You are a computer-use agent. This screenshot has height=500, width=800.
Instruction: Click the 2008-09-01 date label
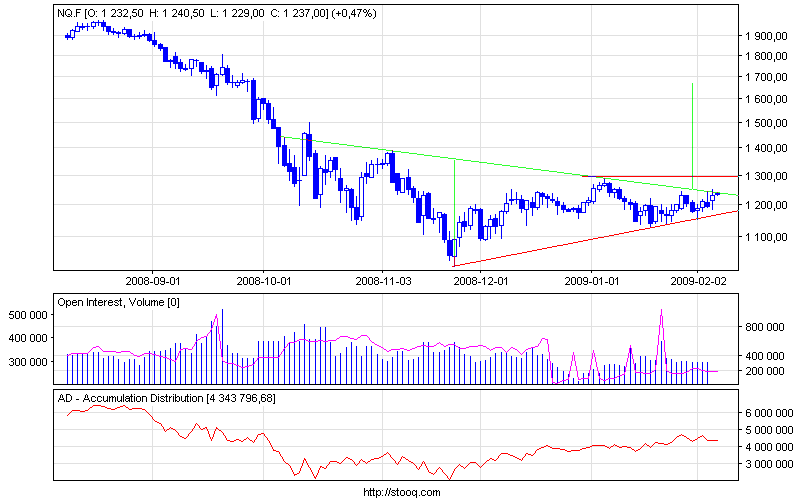click(x=153, y=281)
